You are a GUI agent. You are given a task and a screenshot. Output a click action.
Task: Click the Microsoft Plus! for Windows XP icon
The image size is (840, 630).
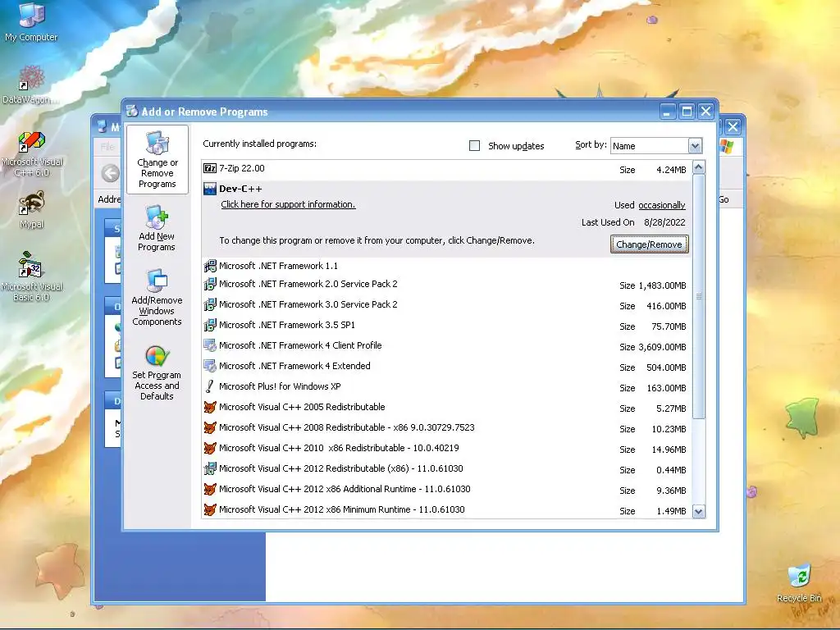(210, 386)
